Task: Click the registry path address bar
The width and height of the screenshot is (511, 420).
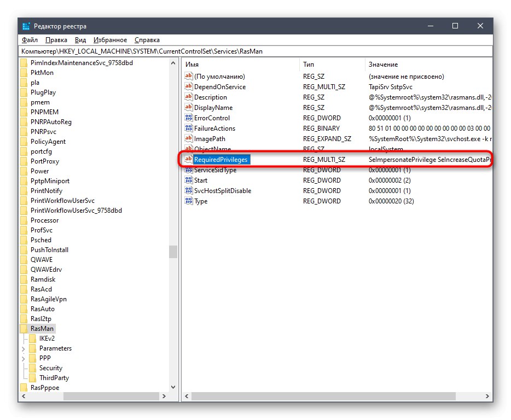Action: pos(256,51)
